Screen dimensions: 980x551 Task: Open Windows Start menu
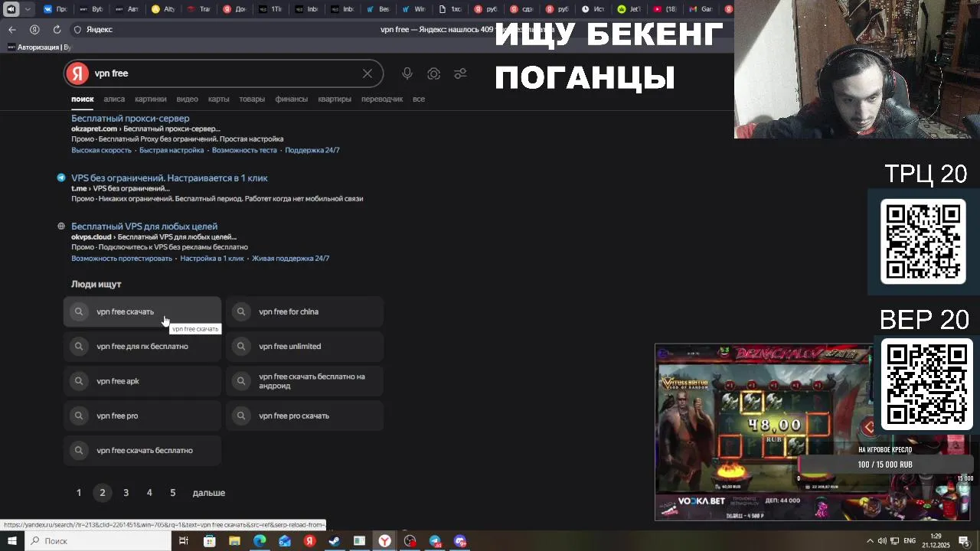(11, 541)
